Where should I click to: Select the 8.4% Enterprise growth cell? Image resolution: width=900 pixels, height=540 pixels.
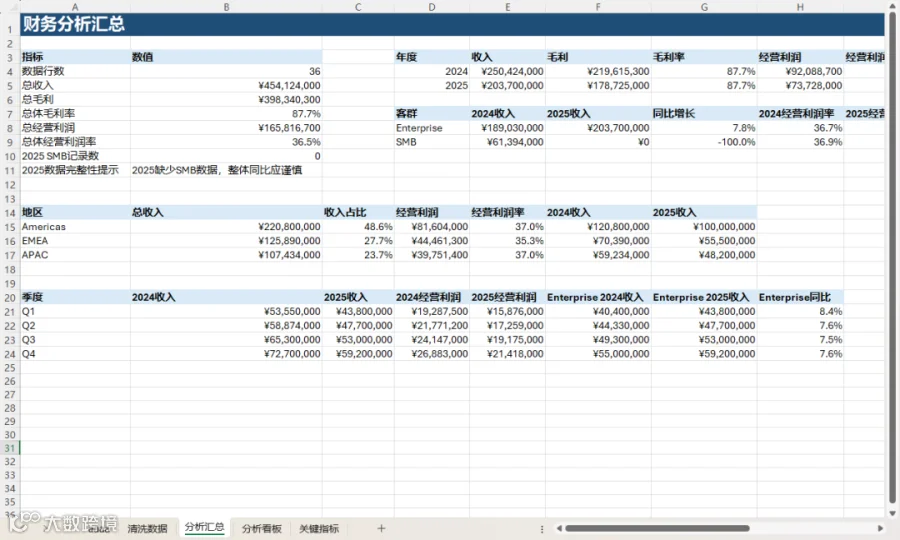point(800,311)
